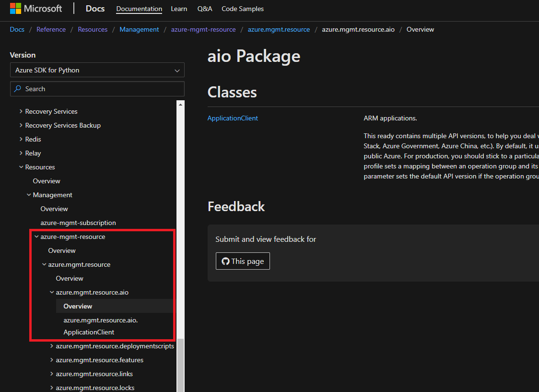Expand the Relay tree node
The image size is (539, 392).
tap(21, 154)
